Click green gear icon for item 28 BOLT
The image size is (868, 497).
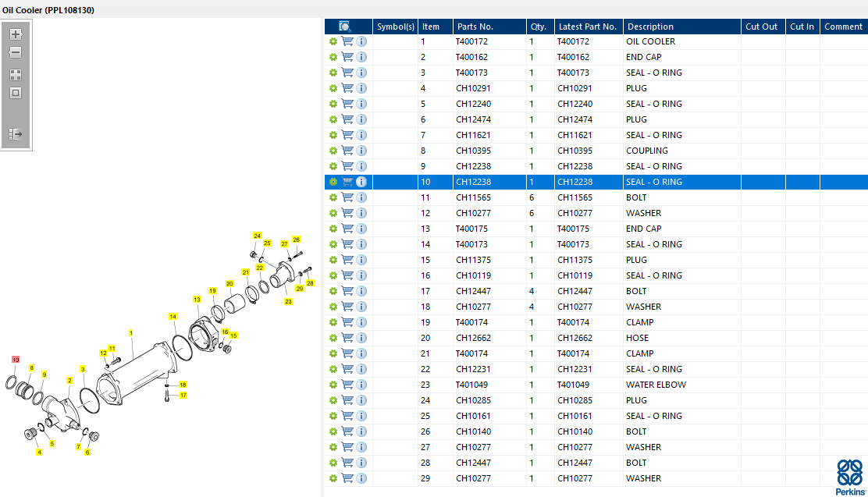pyautogui.click(x=333, y=463)
